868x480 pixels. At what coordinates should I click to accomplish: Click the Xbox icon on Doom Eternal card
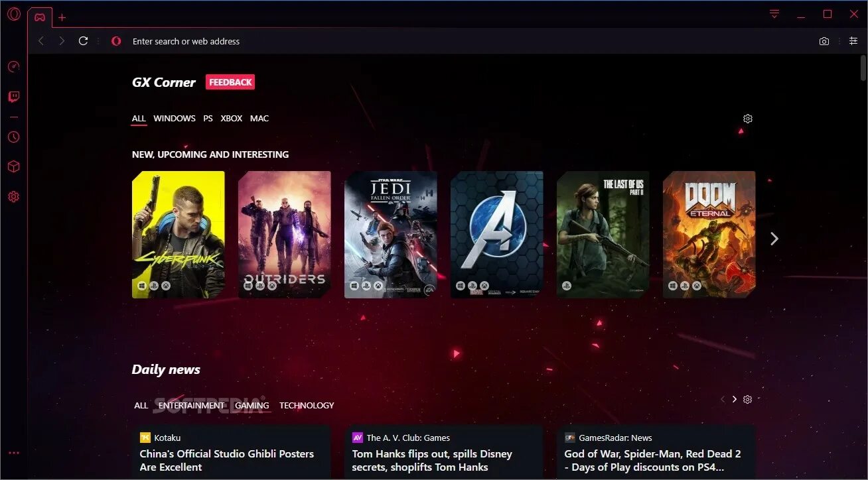coord(697,286)
